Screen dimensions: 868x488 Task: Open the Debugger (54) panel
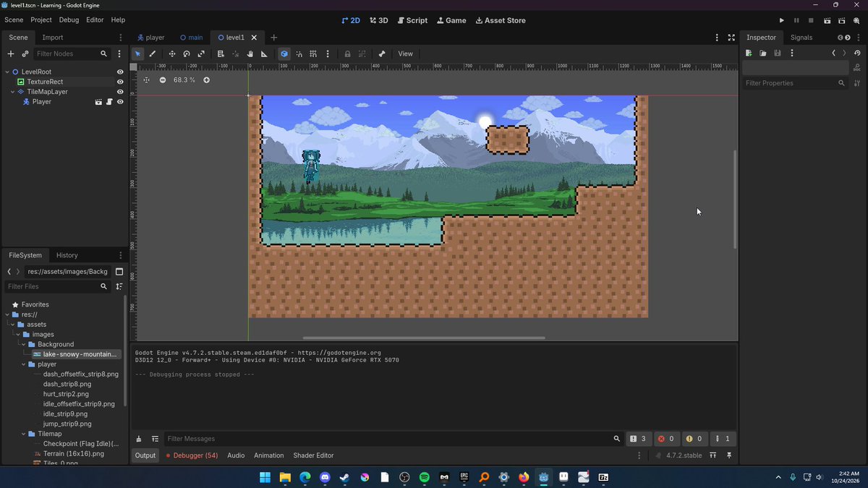(x=192, y=455)
